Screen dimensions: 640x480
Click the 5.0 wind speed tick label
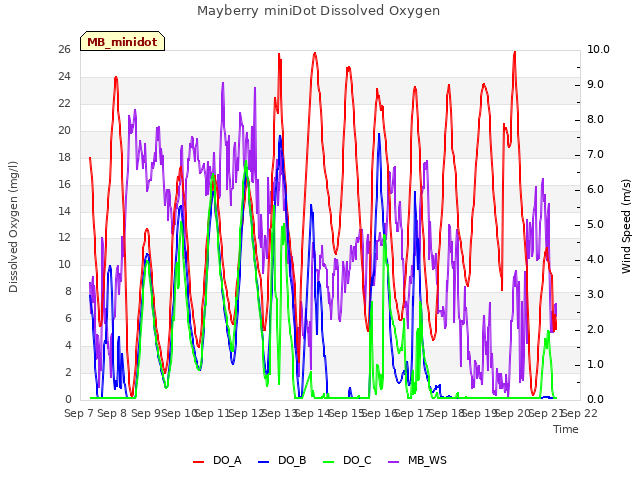click(x=596, y=224)
